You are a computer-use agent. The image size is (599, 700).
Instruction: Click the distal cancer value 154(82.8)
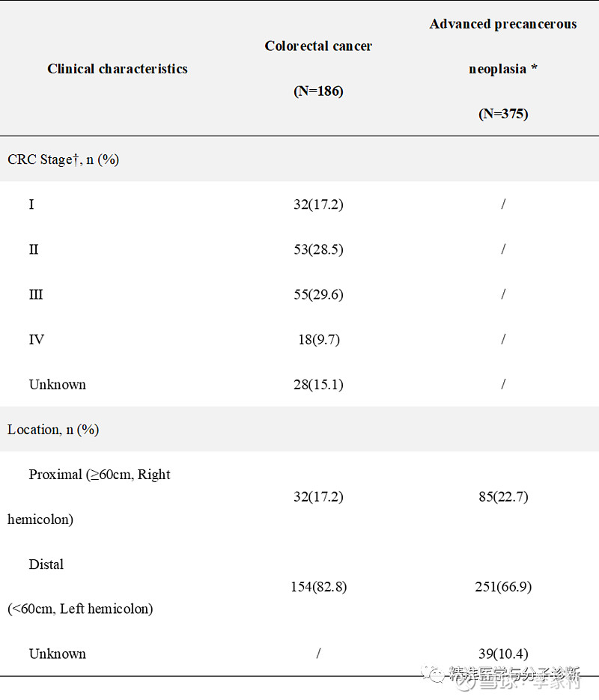coord(318,586)
